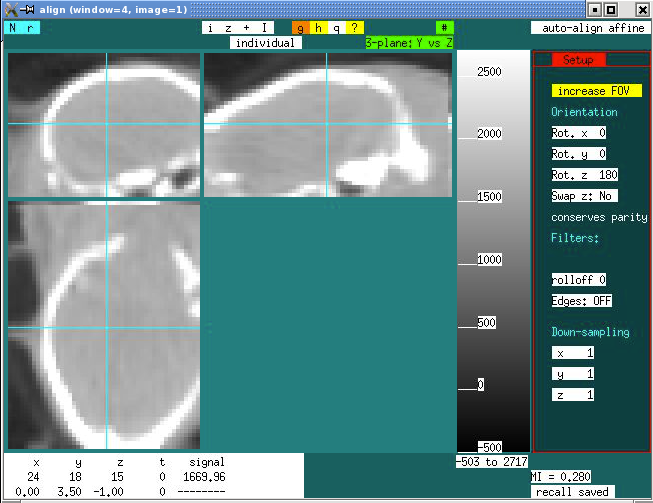653x503 pixels.
Task: Select down-sampling z 1 field
Action: pos(573,394)
